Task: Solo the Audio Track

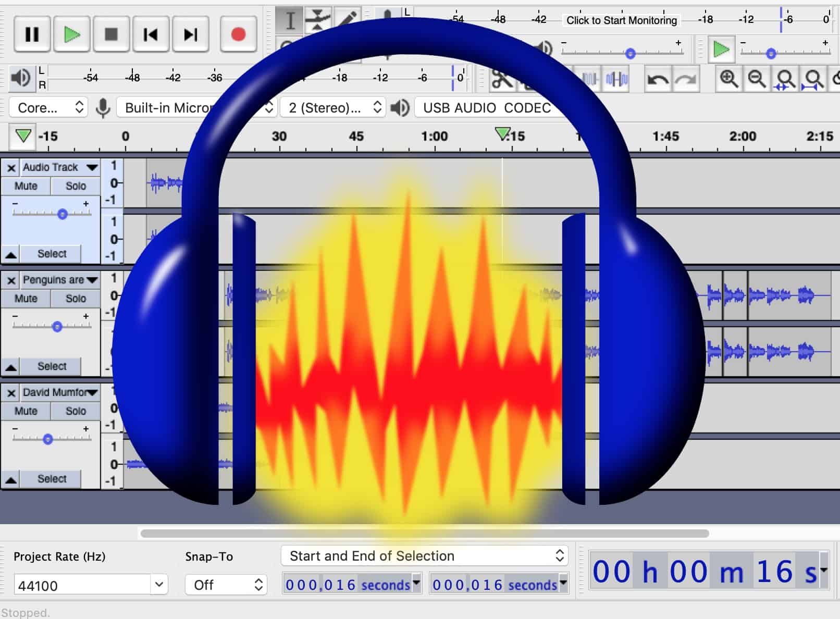Action: (x=76, y=186)
